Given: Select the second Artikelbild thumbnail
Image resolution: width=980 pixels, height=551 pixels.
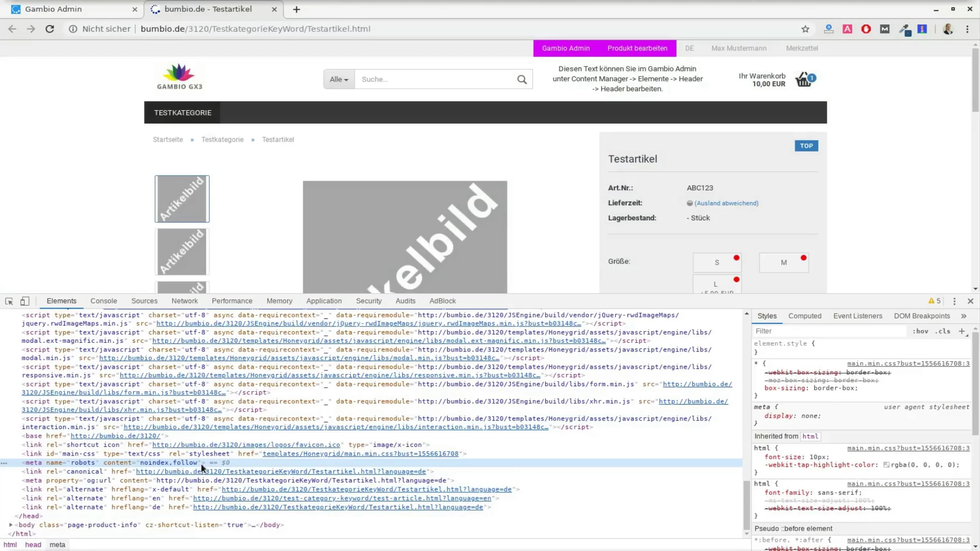Looking at the screenshot, I should pos(182,252).
